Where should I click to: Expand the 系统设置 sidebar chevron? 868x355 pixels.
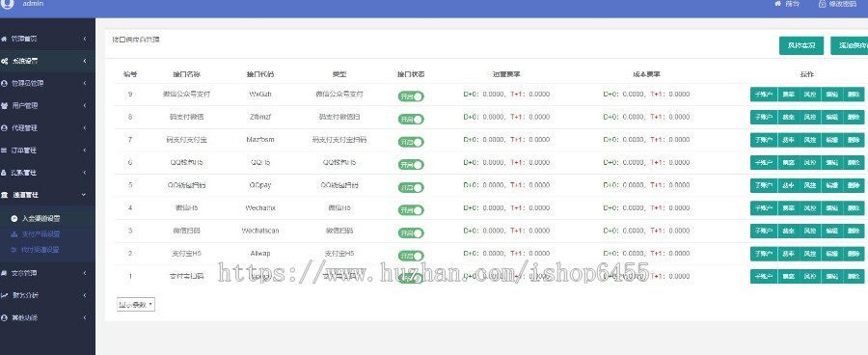tap(85, 61)
